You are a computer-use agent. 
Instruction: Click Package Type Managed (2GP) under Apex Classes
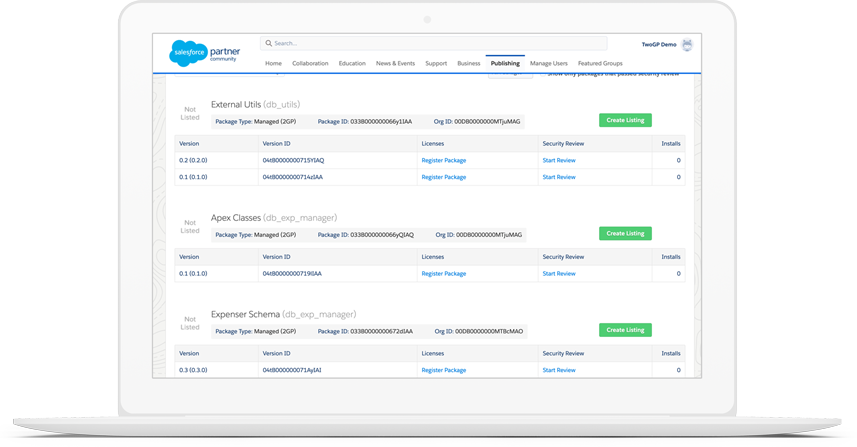[x=256, y=235]
